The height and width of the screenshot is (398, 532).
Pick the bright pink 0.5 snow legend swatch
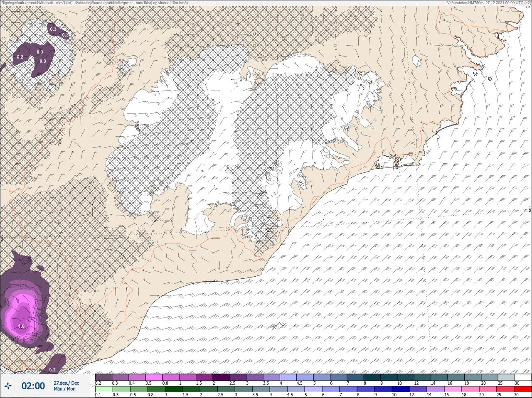(x=154, y=377)
